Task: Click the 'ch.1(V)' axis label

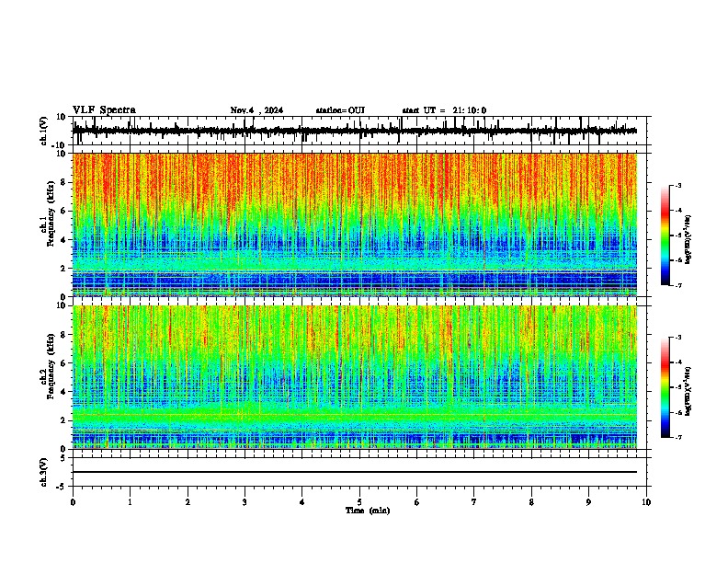Action: (x=44, y=131)
